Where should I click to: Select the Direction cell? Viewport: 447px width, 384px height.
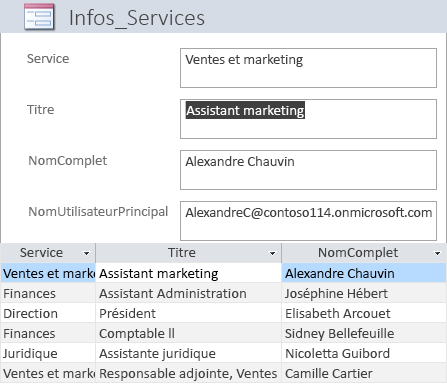(x=48, y=313)
